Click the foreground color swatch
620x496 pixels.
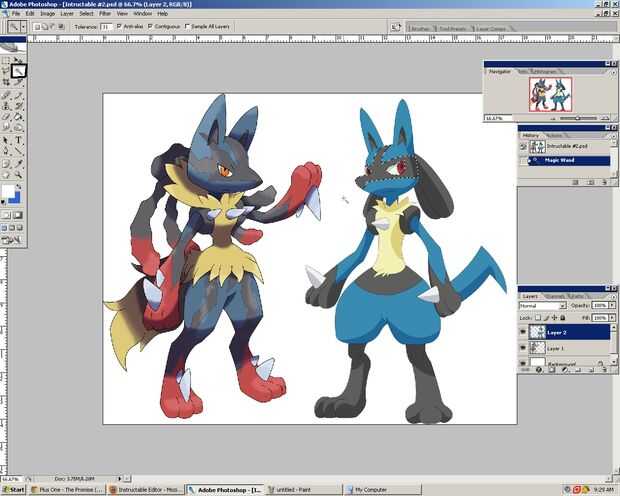coord(9,191)
